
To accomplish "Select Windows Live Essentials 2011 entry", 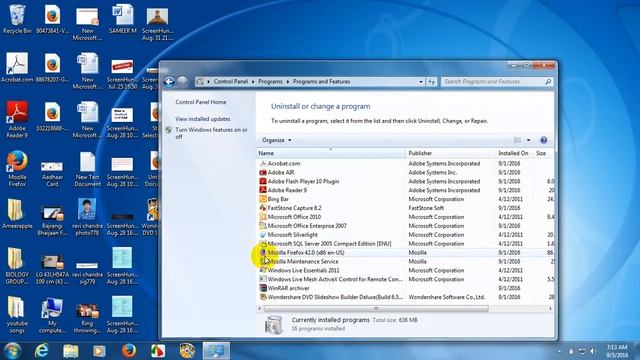I will pos(303,271).
